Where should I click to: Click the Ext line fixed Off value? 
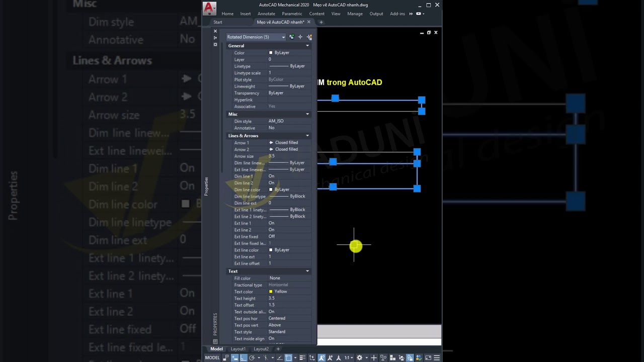tap(290, 236)
